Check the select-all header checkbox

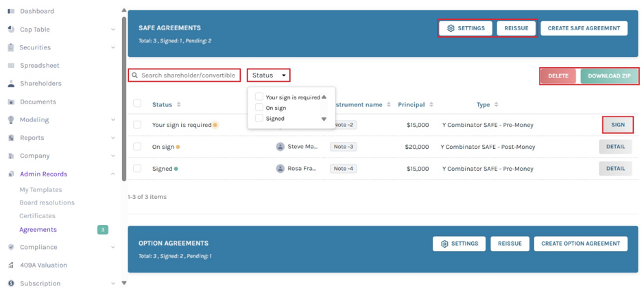click(x=137, y=104)
